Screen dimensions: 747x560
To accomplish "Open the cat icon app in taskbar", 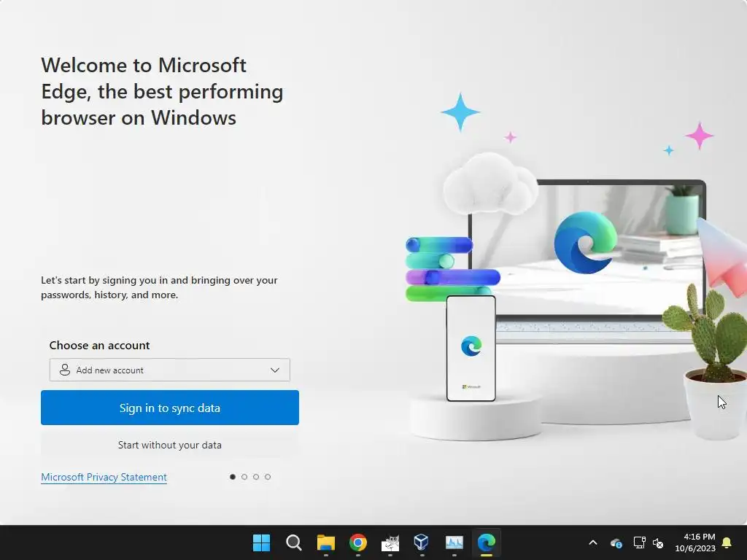I will [390, 542].
